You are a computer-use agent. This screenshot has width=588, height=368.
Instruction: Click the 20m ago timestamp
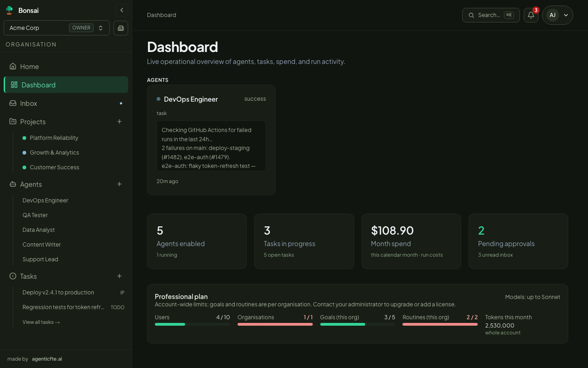coord(167,181)
